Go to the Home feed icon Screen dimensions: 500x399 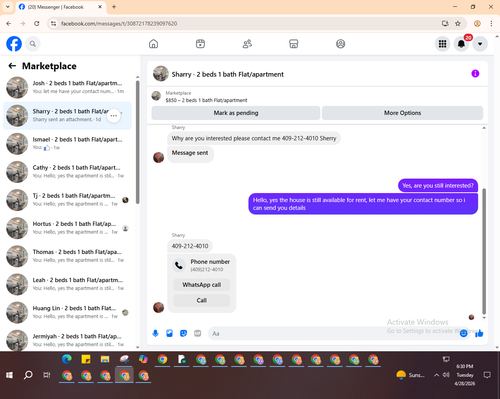(x=153, y=44)
